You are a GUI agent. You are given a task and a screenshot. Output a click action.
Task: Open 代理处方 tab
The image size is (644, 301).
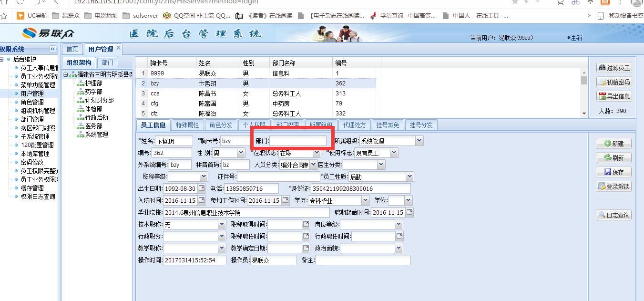355,125
